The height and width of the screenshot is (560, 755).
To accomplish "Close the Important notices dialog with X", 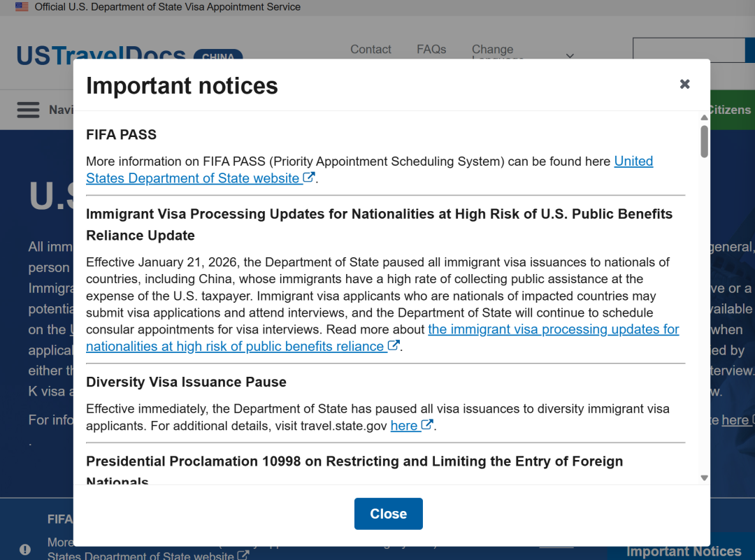I will tap(684, 84).
